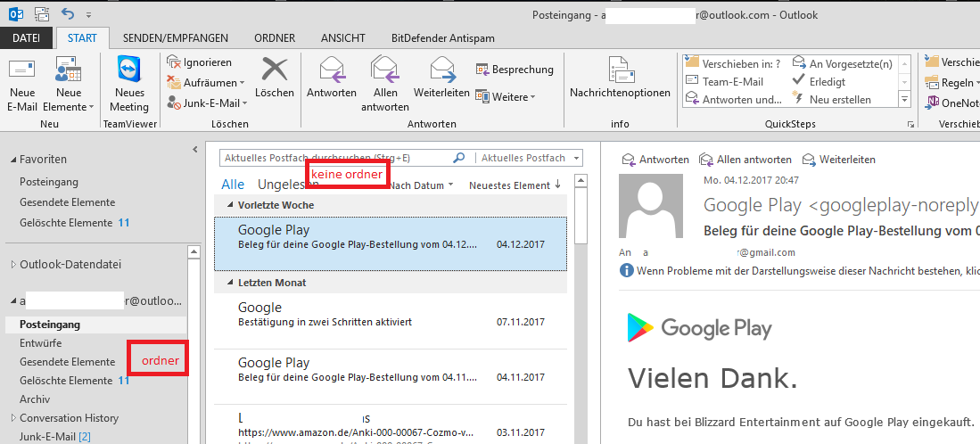
Task: Forward with the ribbon Weiterleiten button
Action: tap(441, 77)
